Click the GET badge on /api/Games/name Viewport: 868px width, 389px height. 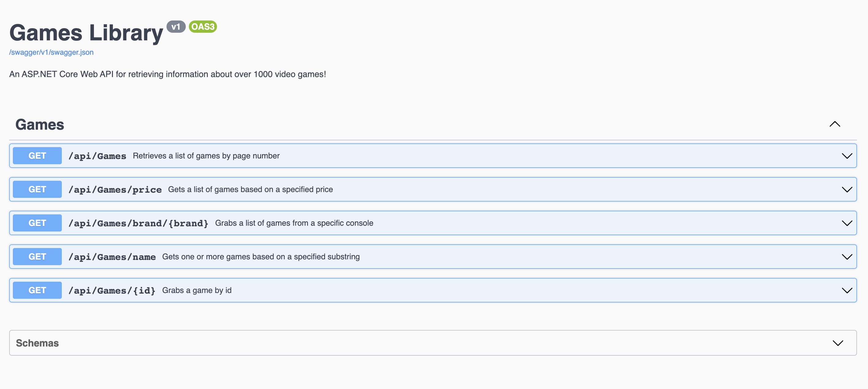(37, 256)
